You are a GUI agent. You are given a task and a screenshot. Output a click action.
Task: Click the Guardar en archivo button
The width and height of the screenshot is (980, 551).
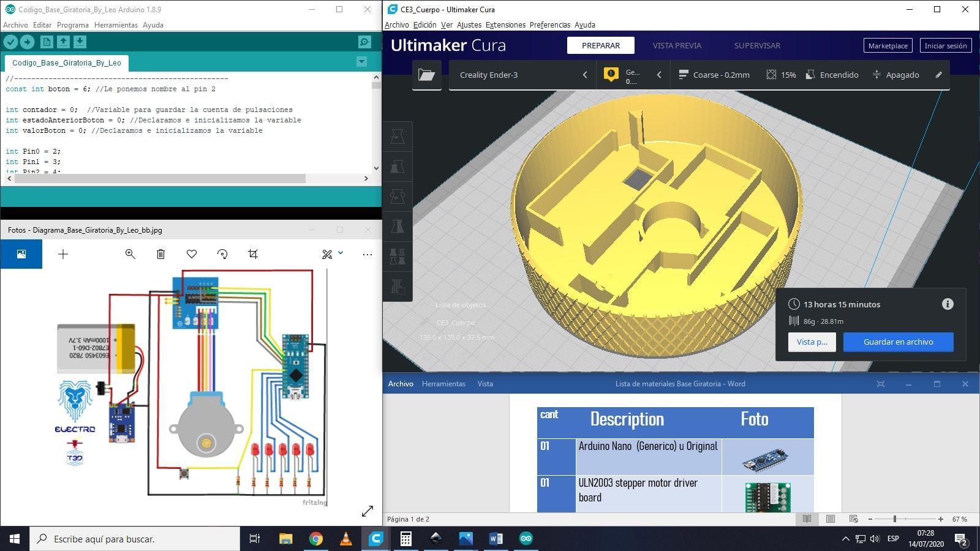898,342
